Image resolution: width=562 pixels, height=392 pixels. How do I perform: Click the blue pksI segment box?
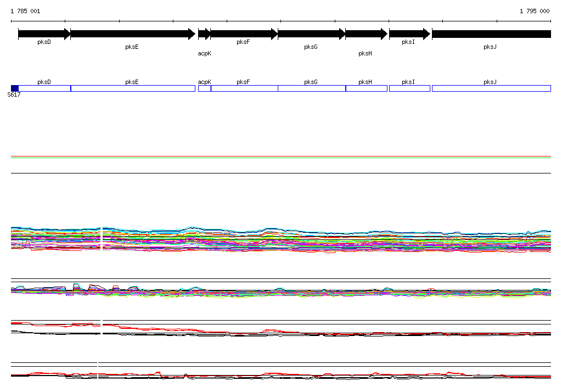tap(409, 88)
